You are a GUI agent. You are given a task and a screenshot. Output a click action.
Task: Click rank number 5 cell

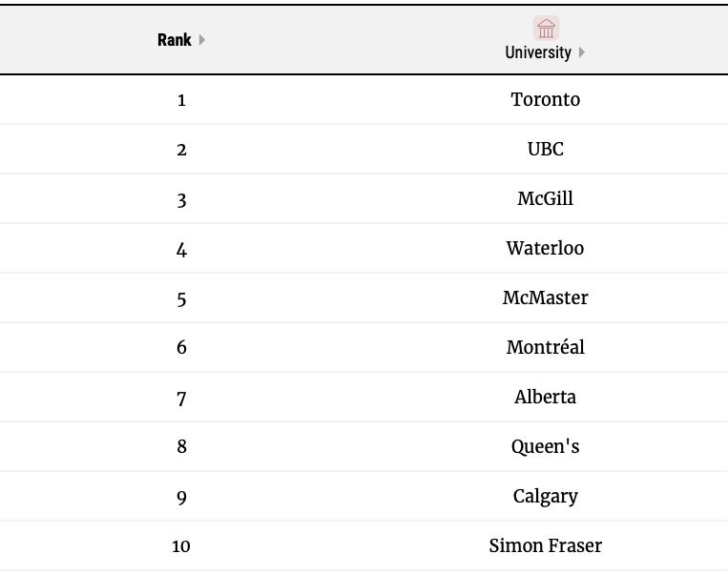181,297
